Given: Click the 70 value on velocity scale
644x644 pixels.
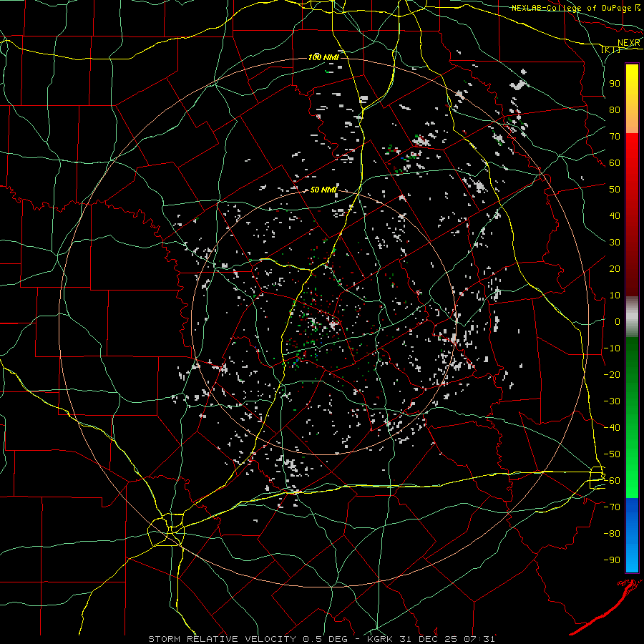Looking at the screenshot, I should [x=615, y=137].
